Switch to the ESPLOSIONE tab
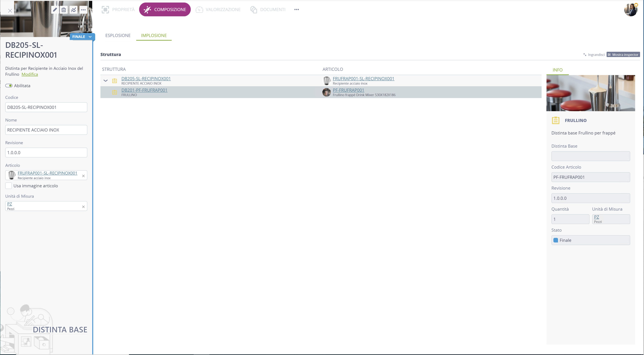This screenshot has width=644, height=355. click(x=118, y=36)
